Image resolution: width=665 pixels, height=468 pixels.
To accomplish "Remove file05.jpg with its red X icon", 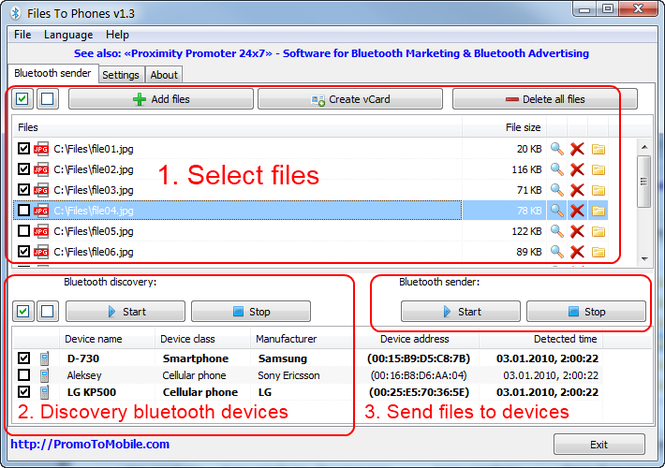I will pyautogui.click(x=577, y=231).
